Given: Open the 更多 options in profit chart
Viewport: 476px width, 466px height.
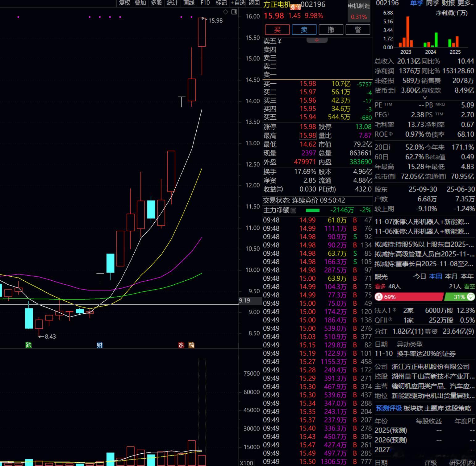Looking at the screenshot, I should (x=466, y=3).
